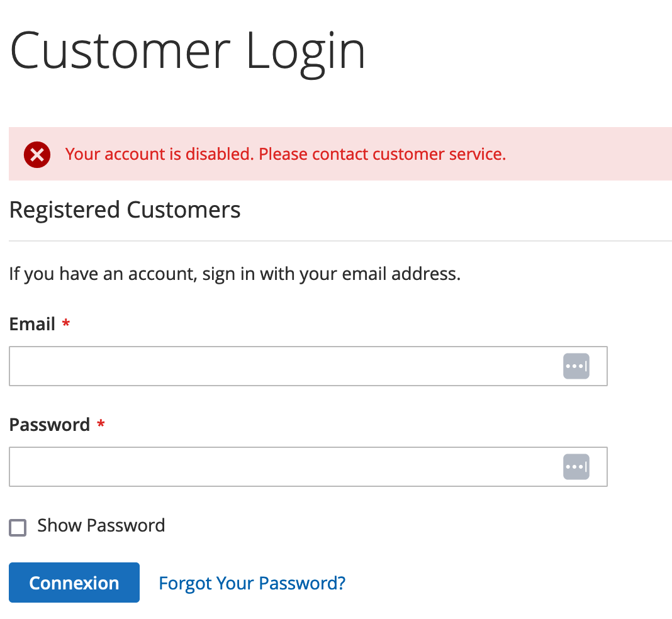Click the Email field label
This screenshot has width=672, height=619.
(x=33, y=325)
